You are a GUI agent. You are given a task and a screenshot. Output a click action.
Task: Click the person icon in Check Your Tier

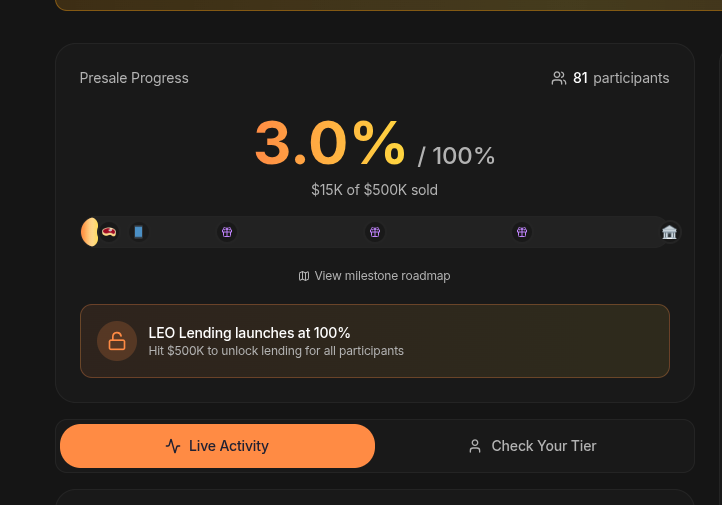pos(475,446)
